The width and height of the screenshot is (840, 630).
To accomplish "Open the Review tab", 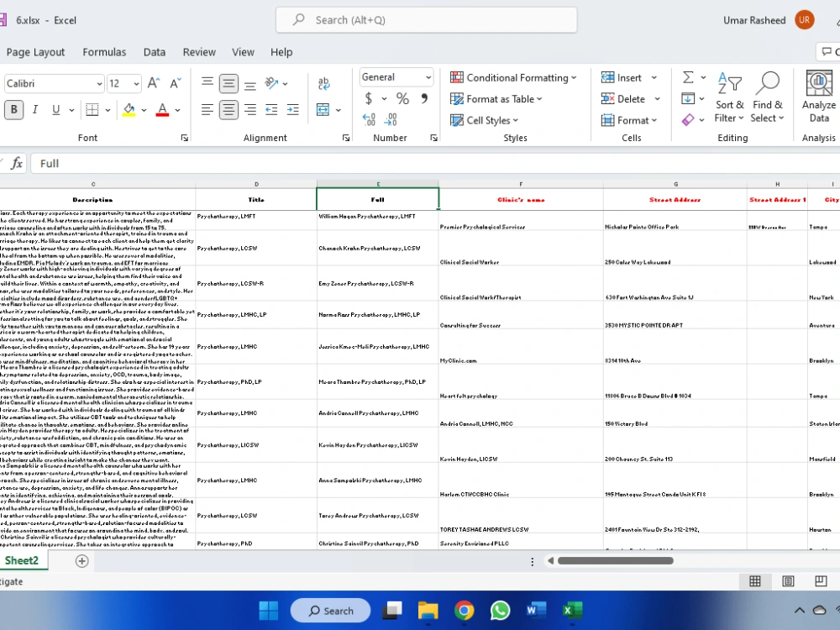I will click(199, 52).
